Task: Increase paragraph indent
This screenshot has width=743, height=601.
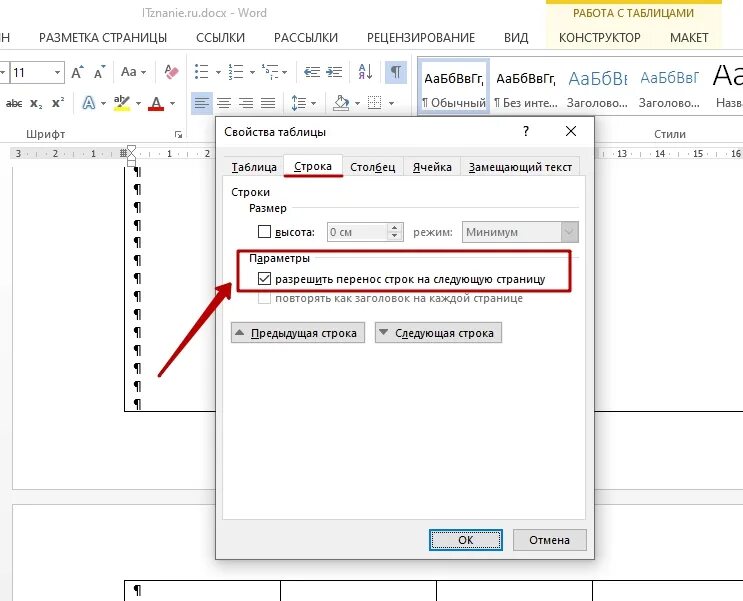Action: click(334, 72)
